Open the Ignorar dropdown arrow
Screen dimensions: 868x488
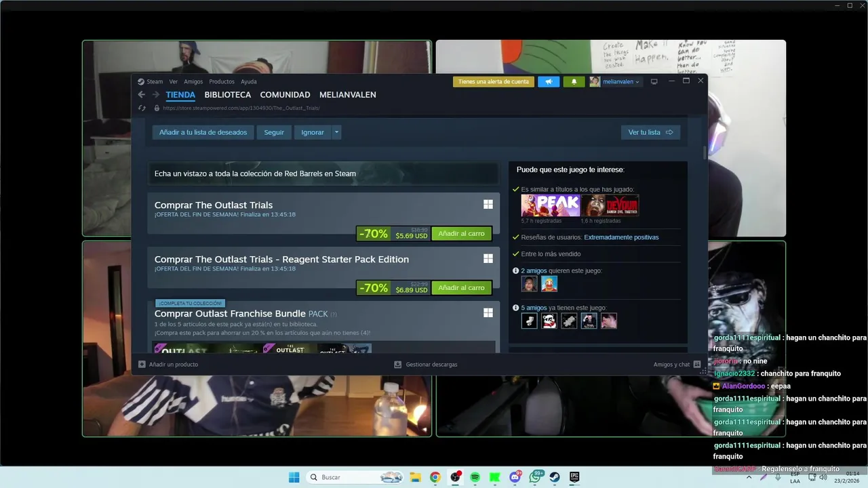coord(336,132)
